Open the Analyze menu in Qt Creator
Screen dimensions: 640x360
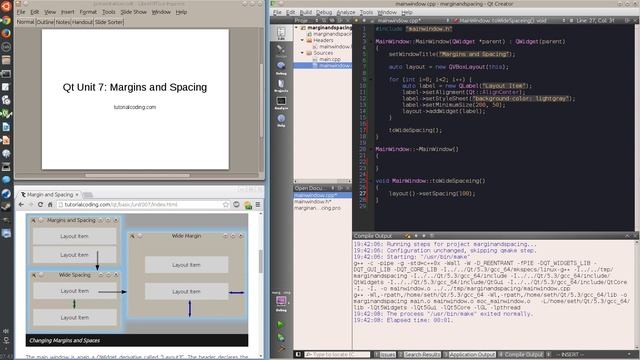(346, 12)
